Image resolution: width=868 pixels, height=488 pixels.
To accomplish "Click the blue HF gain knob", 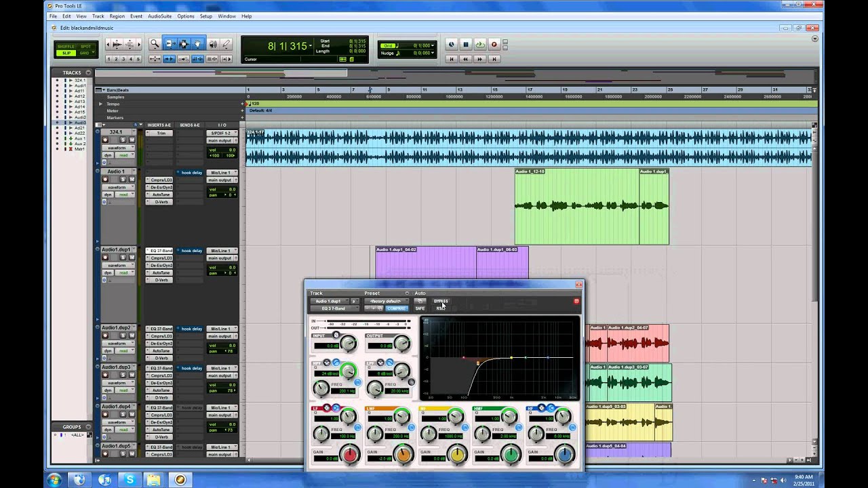I will pos(564,455).
